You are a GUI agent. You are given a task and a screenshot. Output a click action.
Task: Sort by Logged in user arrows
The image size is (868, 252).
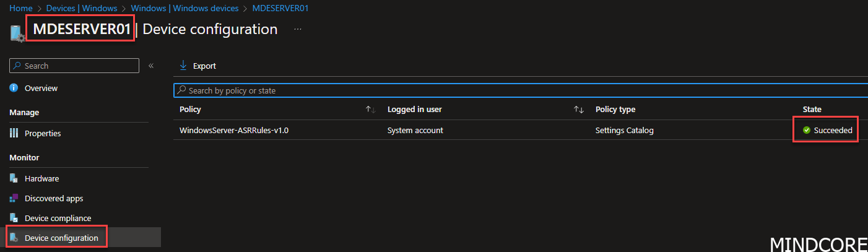point(579,110)
